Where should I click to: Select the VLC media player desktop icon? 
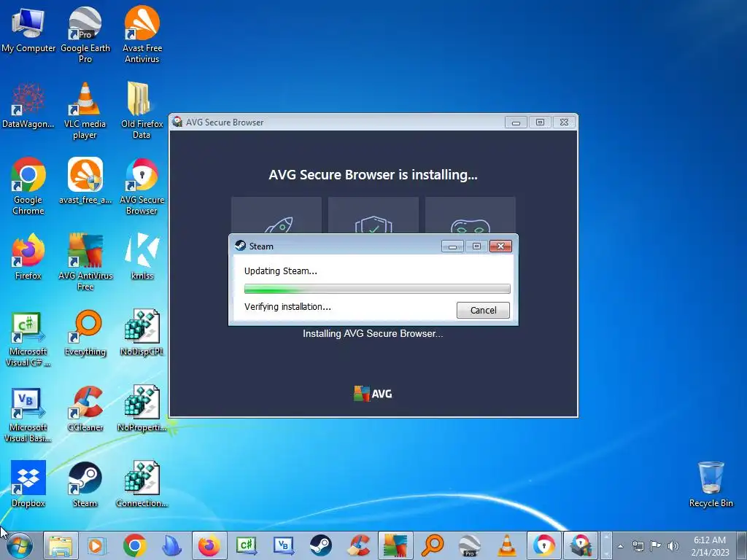coord(85,109)
